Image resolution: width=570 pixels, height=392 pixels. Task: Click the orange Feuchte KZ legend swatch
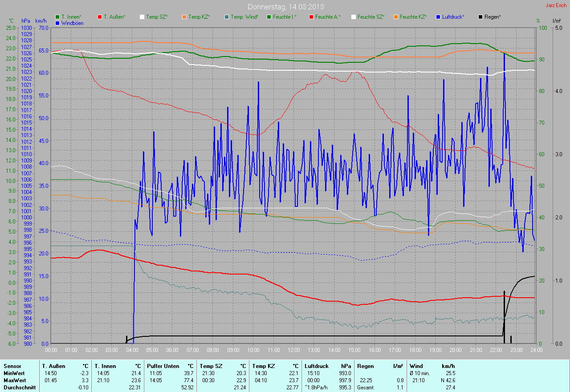[x=396, y=17]
